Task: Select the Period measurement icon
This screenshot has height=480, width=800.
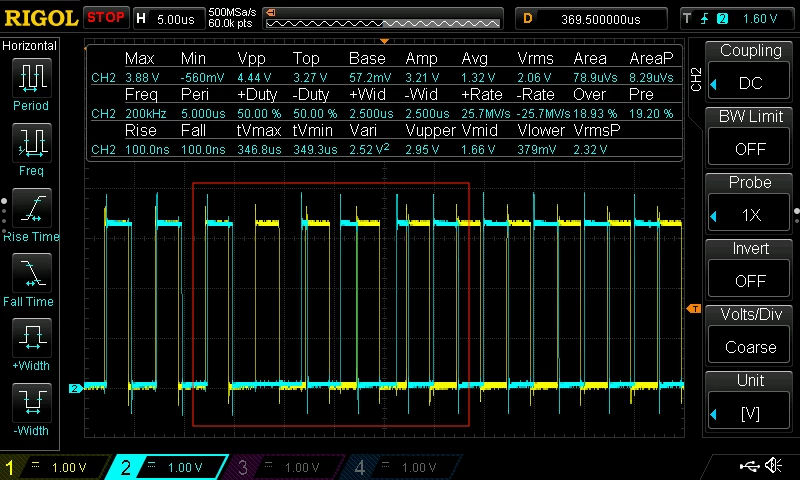Action: tap(32, 78)
